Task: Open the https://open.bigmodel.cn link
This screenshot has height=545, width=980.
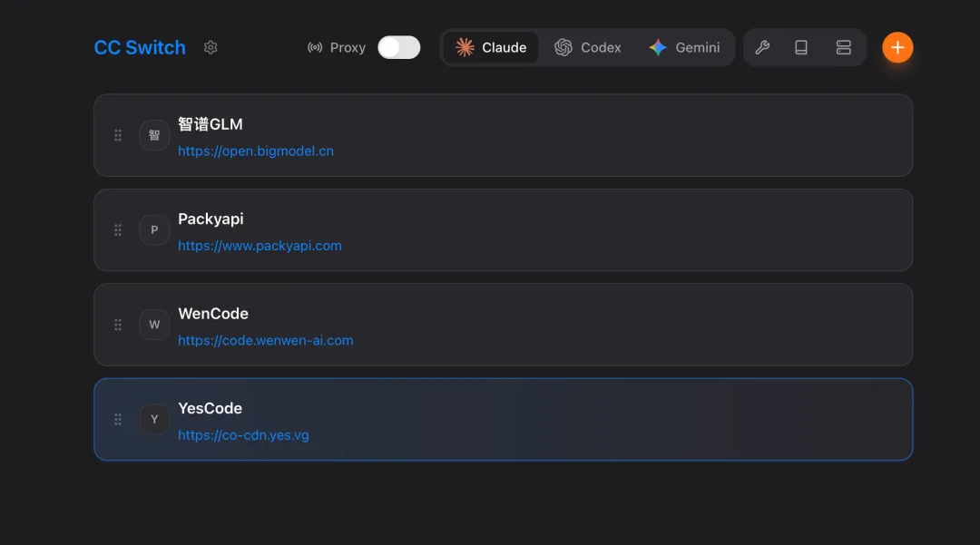Action: point(256,151)
